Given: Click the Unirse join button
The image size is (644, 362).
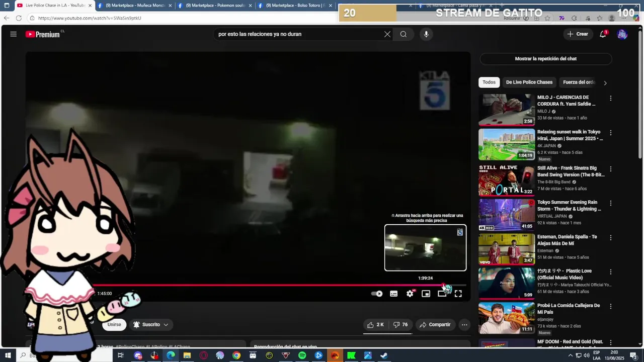Looking at the screenshot, I should [x=114, y=325].
